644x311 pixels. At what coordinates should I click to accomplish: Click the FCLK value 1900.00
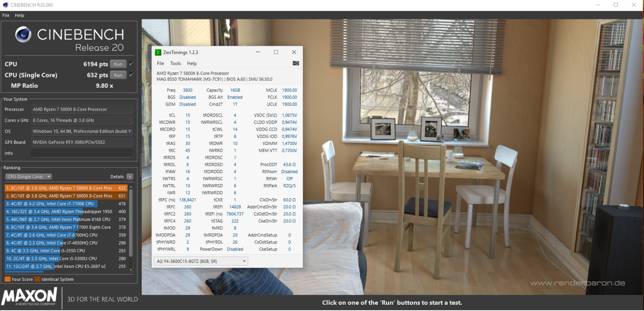pyautogui.click(x=289, y=97)
